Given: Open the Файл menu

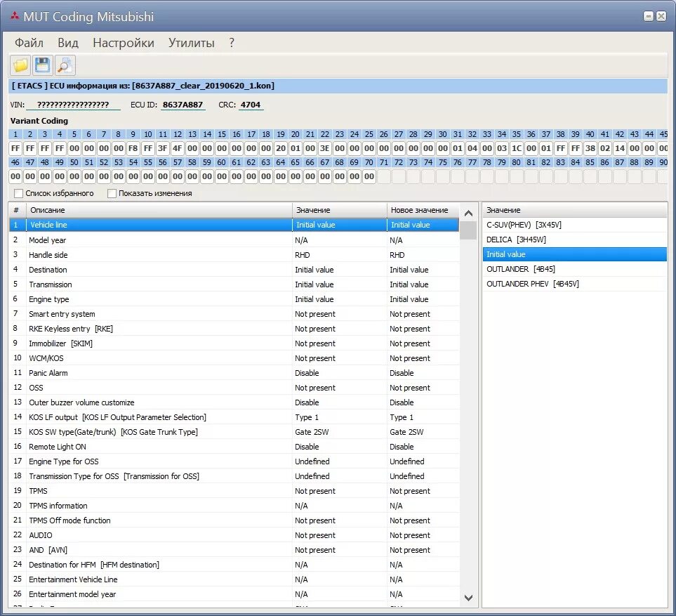Looking at the screenshot, I should click(29, 43).
